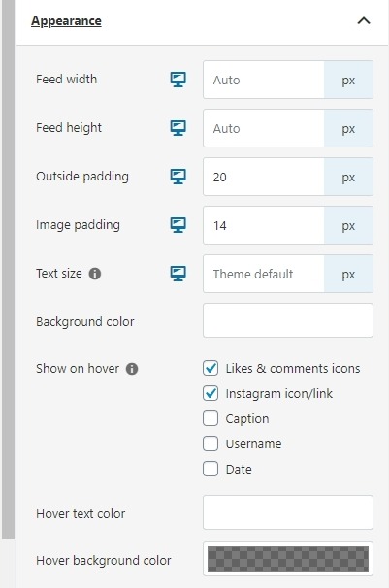Open the Background color picker field
This screenshot has height=588, width=389.
(x=288, y=320)
